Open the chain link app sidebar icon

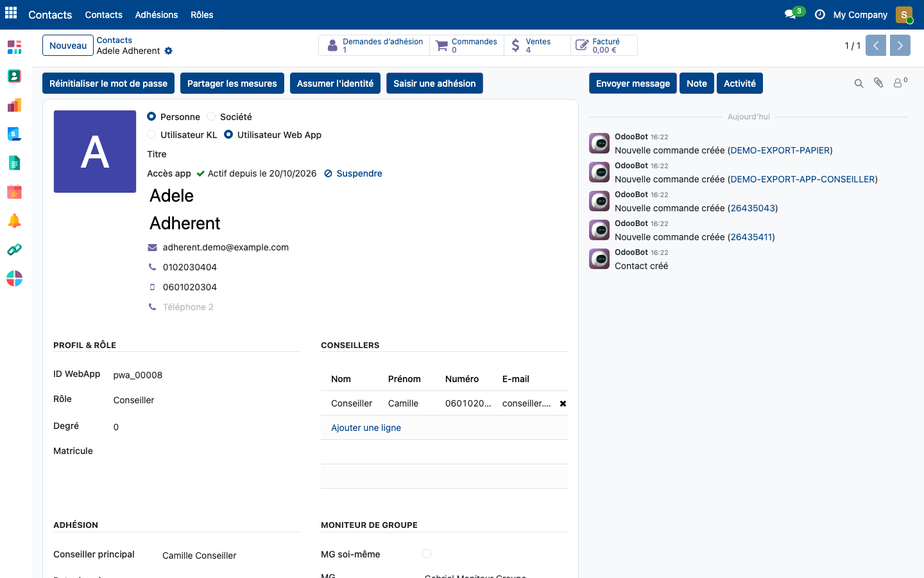pos(14,249)
